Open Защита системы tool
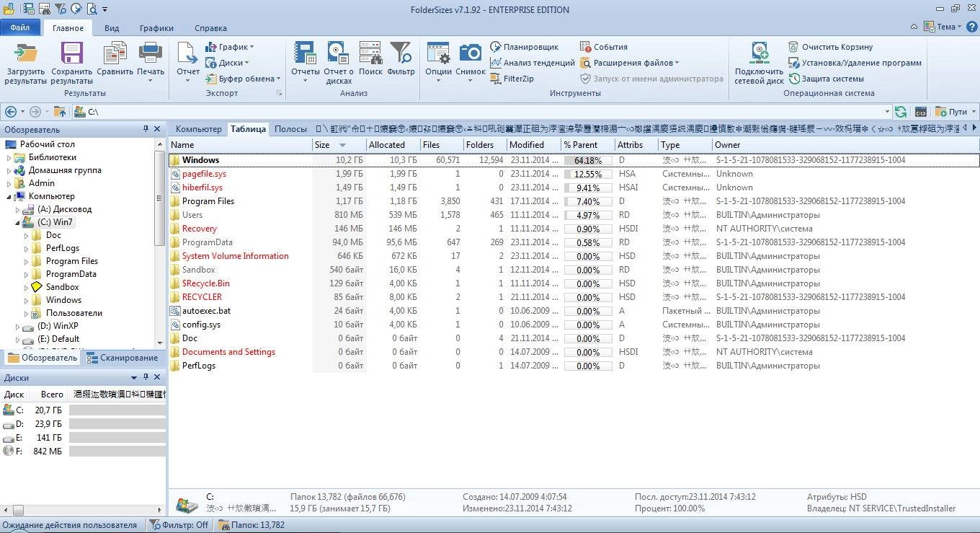This screenshot has width=980, height=533. tap(826, 79)
